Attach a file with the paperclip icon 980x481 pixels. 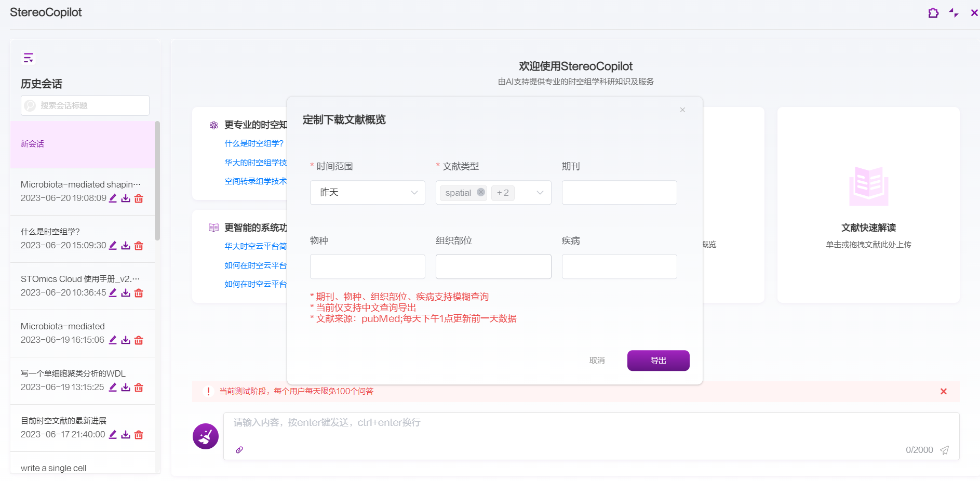[239, 450]
